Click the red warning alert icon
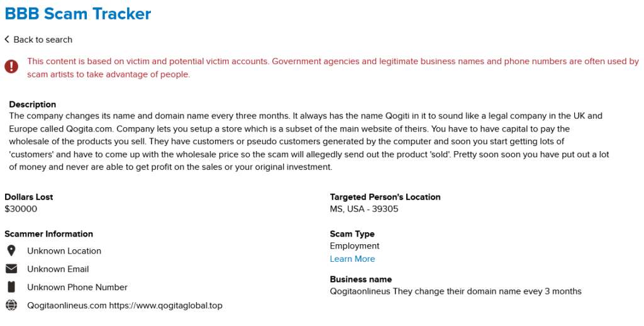This screenshot has width=644, height=326. click(x=11, y=66)
